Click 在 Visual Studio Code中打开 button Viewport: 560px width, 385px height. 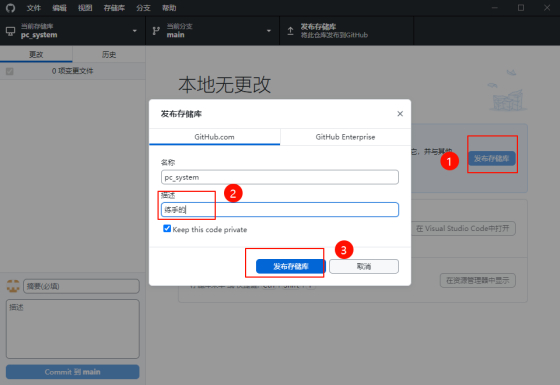coord(463,229)
